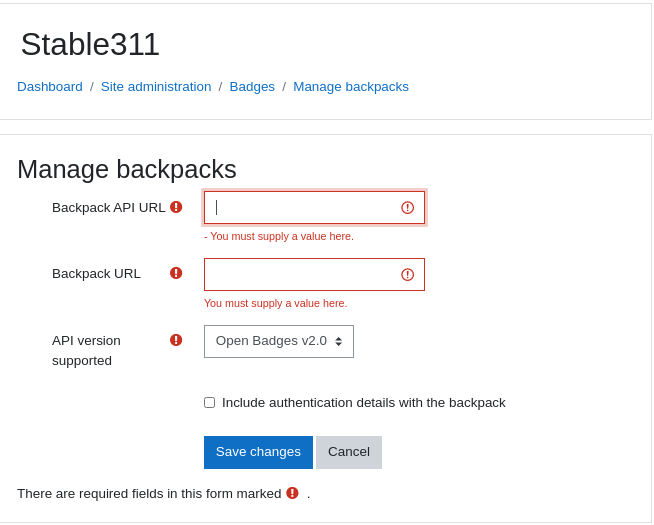654x525 pixels.
Task: Click arrows on Open Badges v2.0 selector
Action: pos(339,342)
